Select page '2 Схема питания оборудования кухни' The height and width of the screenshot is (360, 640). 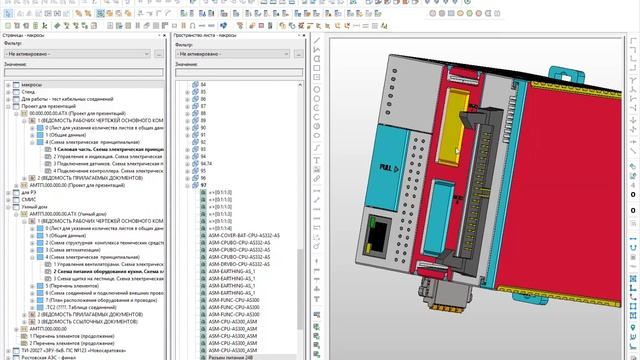tap(109, 271)
